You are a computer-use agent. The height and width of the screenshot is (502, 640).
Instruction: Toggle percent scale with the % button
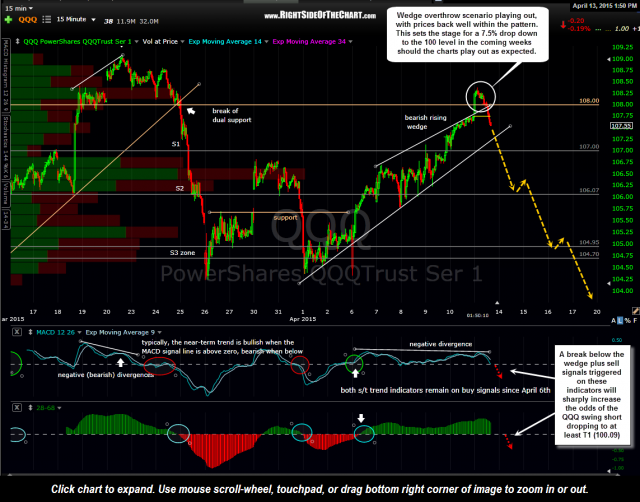pyautogui.click(x=627, y=321)
